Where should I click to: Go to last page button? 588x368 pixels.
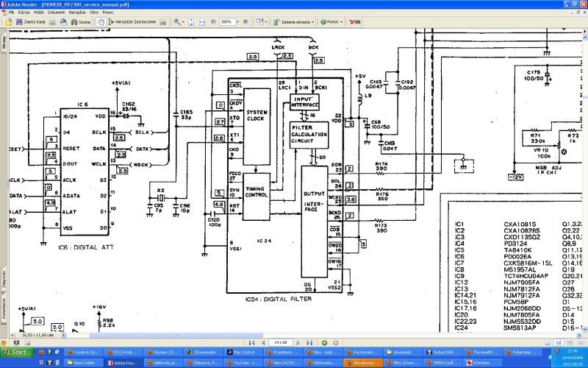pyautogui.click(x=309, y=342)
